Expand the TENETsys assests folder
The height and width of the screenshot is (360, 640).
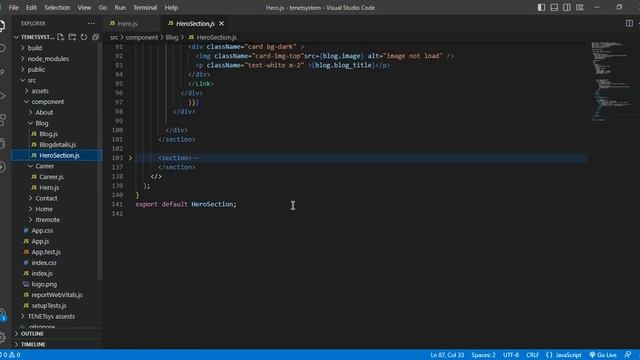51,316
